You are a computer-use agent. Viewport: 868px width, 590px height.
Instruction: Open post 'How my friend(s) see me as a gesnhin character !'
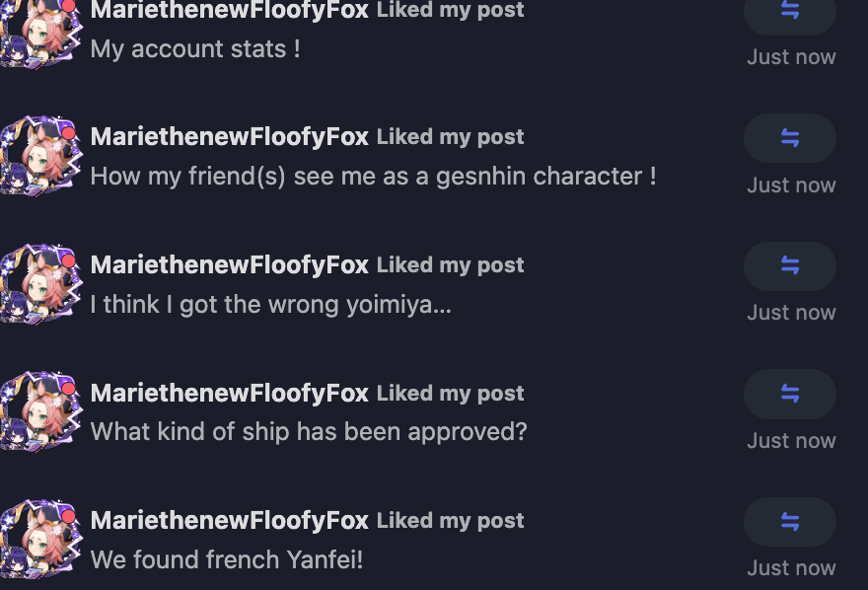(373, 177)
